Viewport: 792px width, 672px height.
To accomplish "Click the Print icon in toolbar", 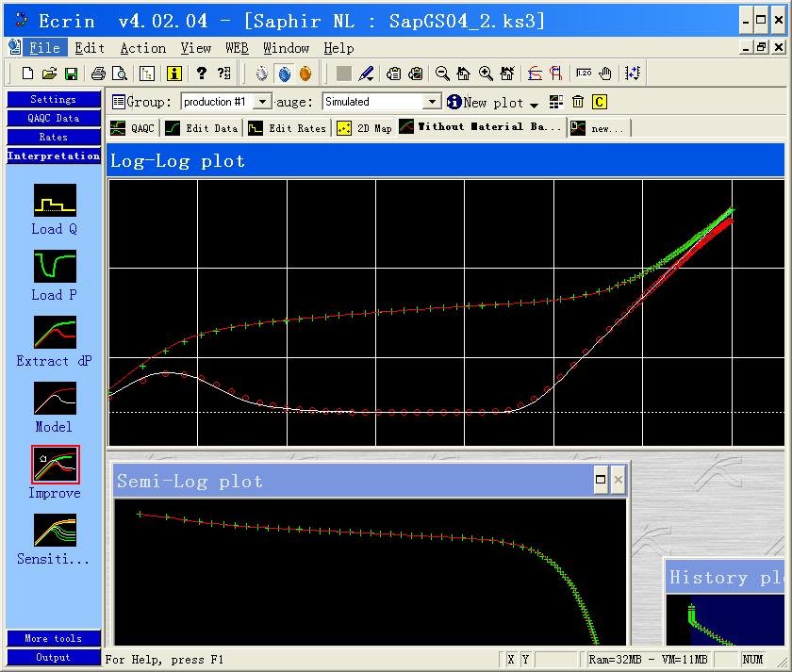I will tap(98, 74).
